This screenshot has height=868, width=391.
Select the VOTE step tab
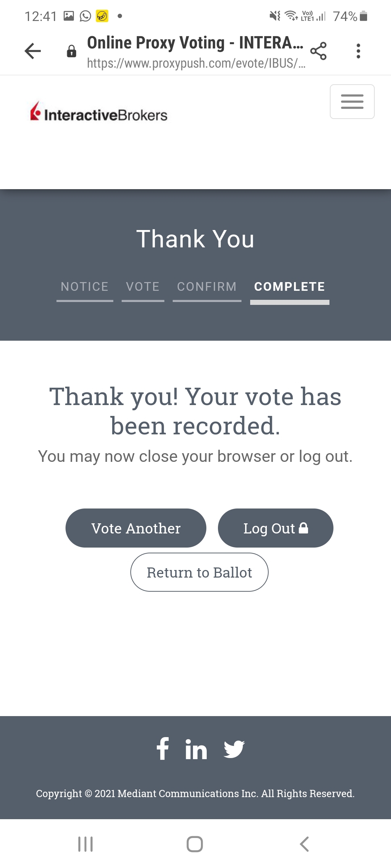pos(143,287)
